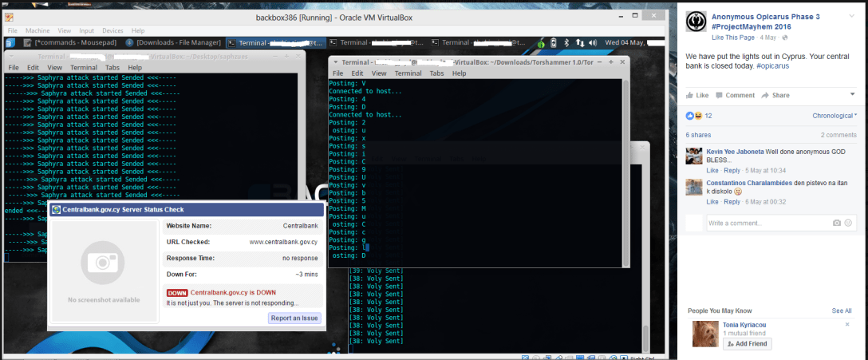Expand the Chronological comment sort dropdown

pyautogui.click(x=833, y=116)
